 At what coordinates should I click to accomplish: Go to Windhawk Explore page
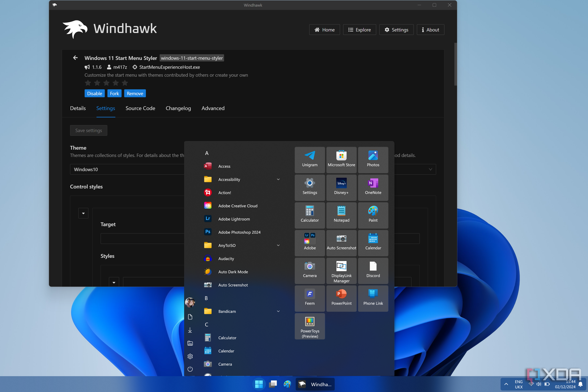coord(360,30)
